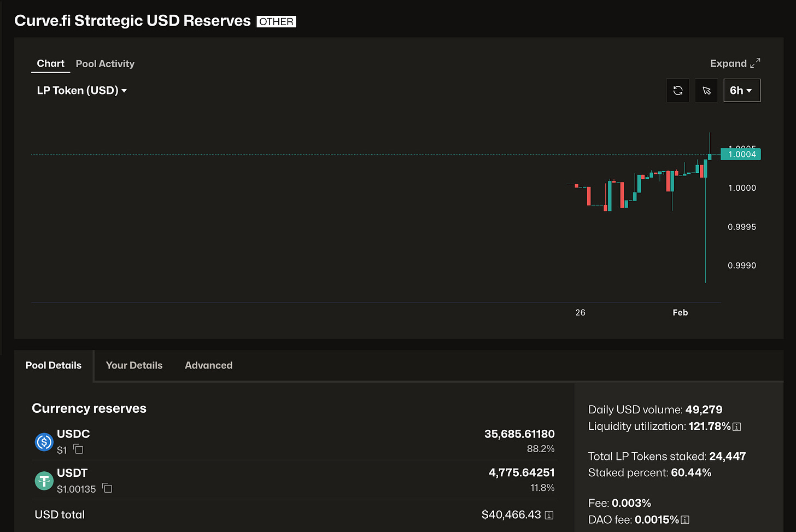
Task: Click the Fee 0.003% value
Action: 631,503
